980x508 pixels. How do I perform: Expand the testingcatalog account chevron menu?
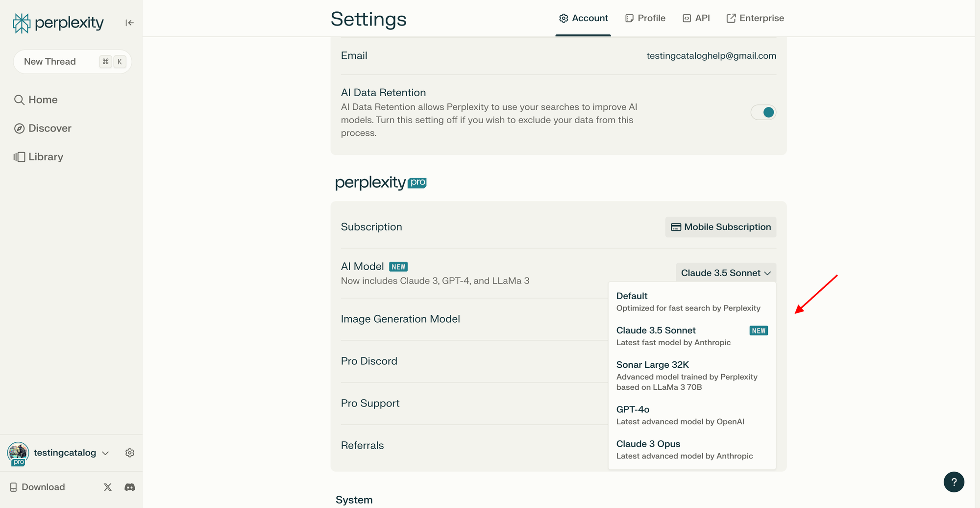point(105,453)
